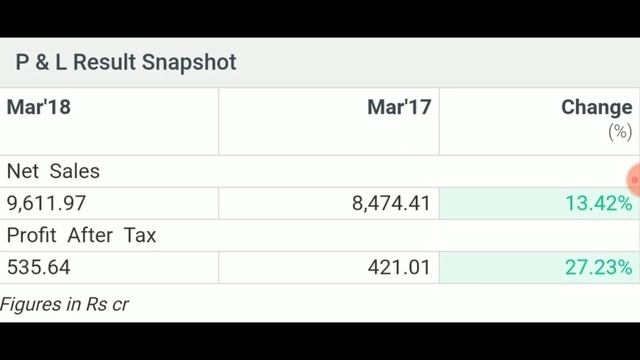This screenshot has width=640, height=360.
Task: Select the Mar'17 column header
Action: (399, 107)
